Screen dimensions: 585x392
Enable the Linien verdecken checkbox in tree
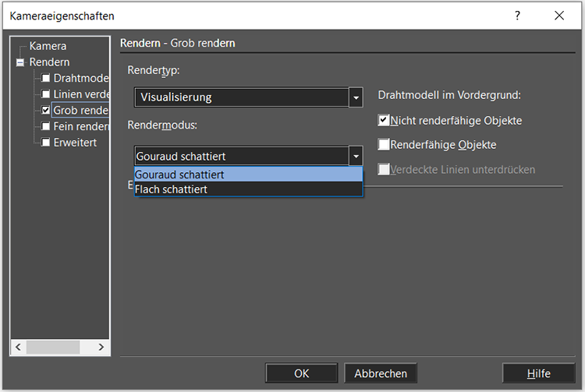coord(45,94)
